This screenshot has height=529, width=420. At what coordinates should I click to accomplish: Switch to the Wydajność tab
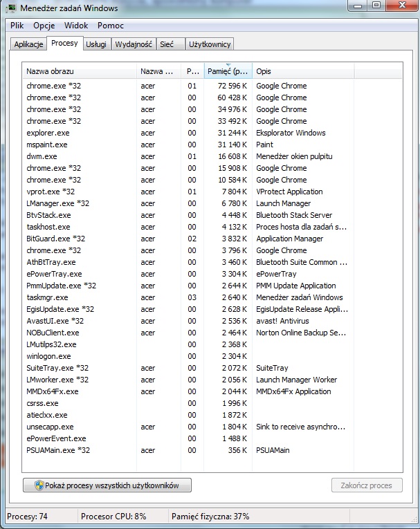pyautogui.click(x=134, y=44)
